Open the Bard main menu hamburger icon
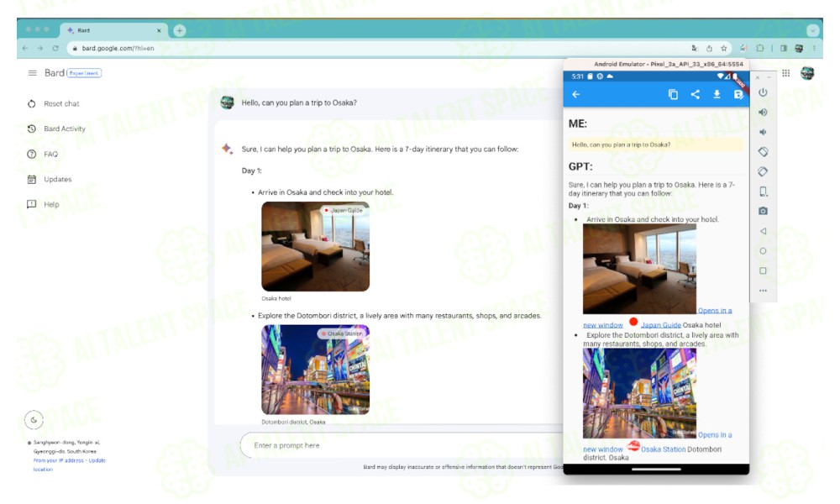Screen dimensions: 840x504 (32, 73)
